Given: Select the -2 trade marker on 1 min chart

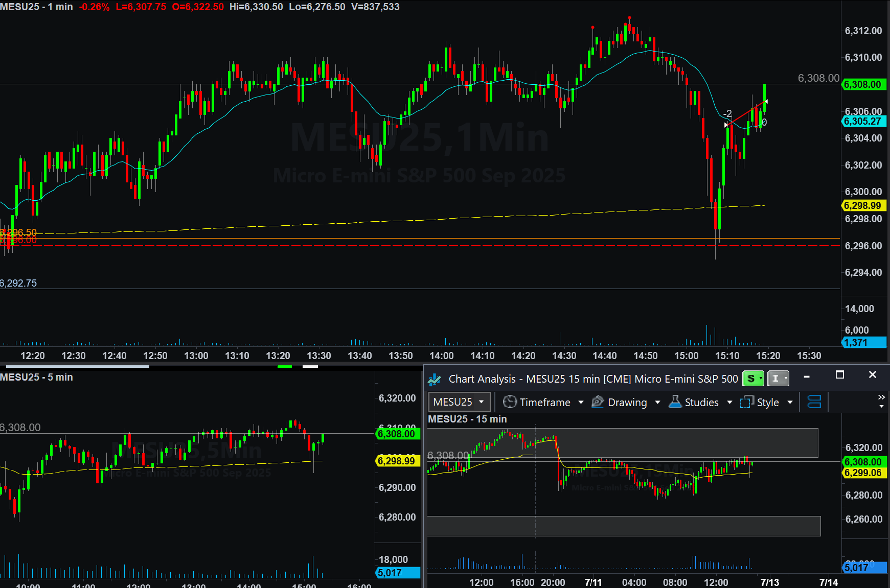Looking at the screenshot, I should coord(727,113).
